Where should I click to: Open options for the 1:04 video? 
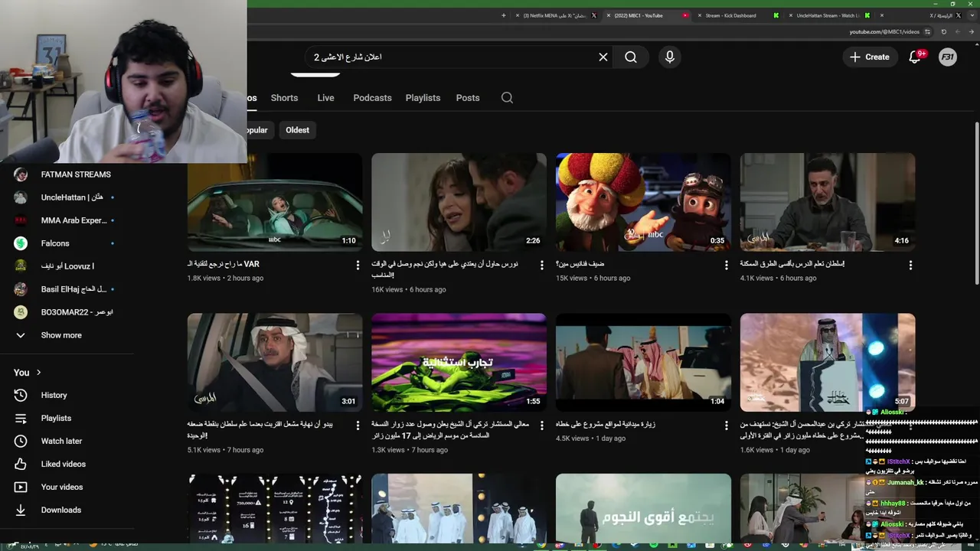tap(727, 425)
